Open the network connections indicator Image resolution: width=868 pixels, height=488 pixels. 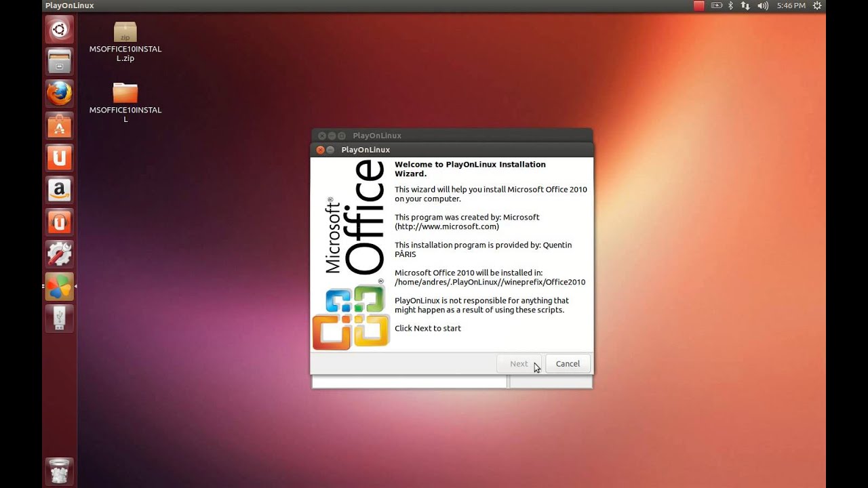(x=745, y=5)
